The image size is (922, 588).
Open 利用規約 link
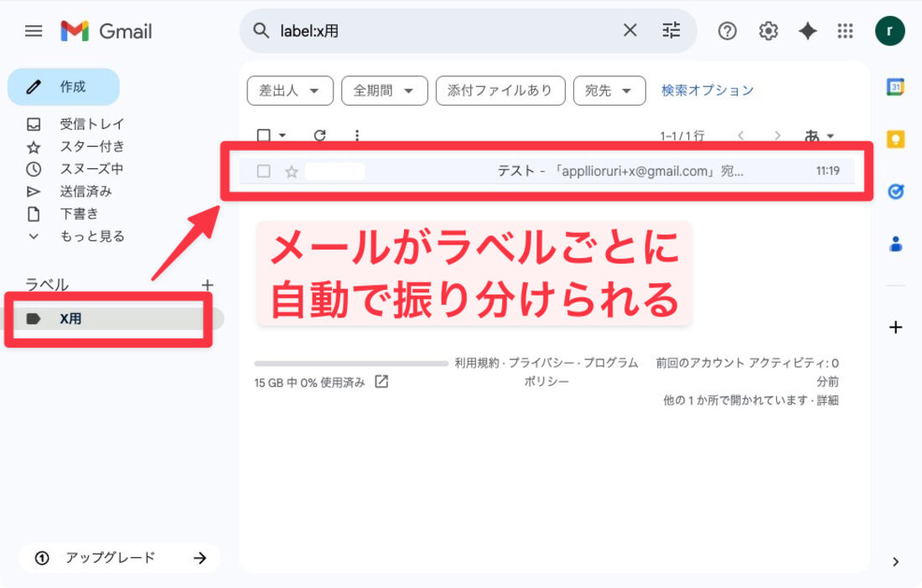tap(477, 363)
